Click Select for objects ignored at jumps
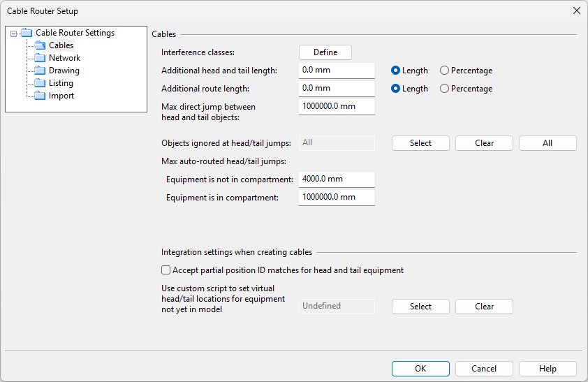The width and height of the screenshot is (588, 382). (x=420, y=143)
